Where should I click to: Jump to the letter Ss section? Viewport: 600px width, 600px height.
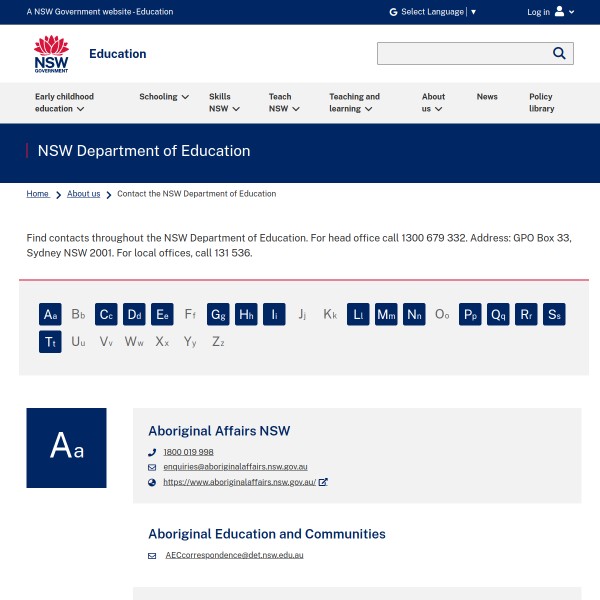pos(554,315)
